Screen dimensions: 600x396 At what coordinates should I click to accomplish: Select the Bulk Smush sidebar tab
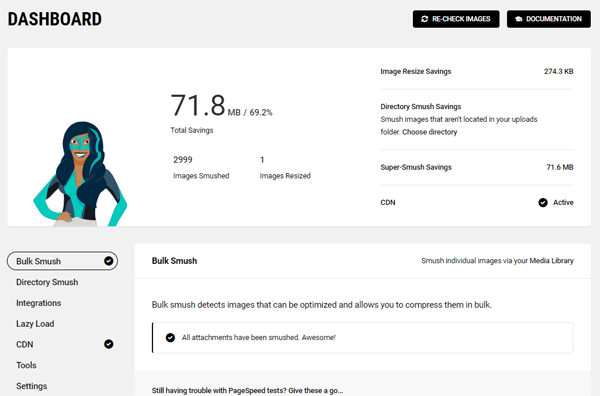click(62, 261)
